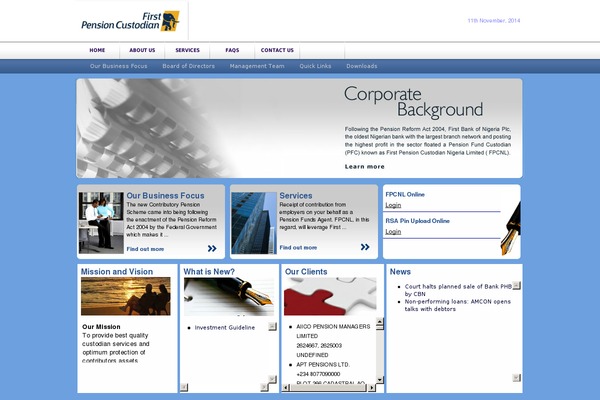Image resolution: width=600 pixels, height=400 pixels.
Task: Click phone number +234 8077090000
Action: [x=318, y=374]
